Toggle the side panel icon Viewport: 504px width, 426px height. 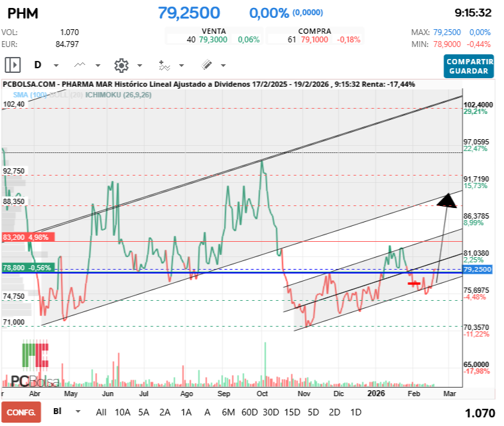coord(13,65)
